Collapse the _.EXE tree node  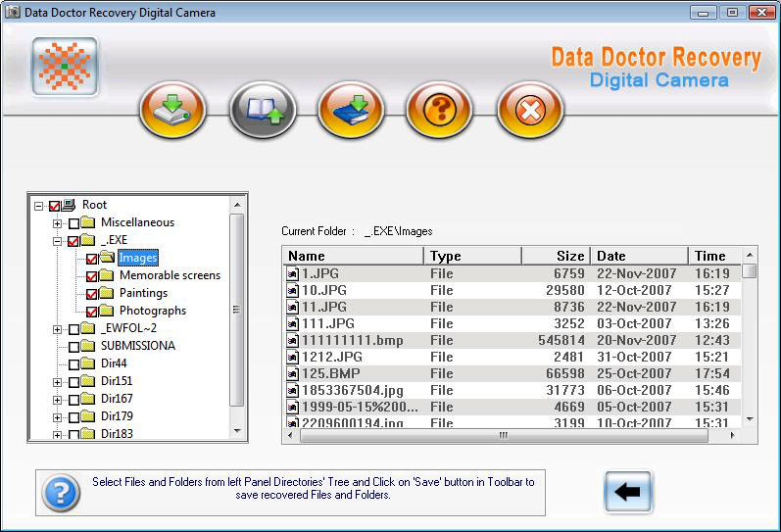tap(57, 242)
